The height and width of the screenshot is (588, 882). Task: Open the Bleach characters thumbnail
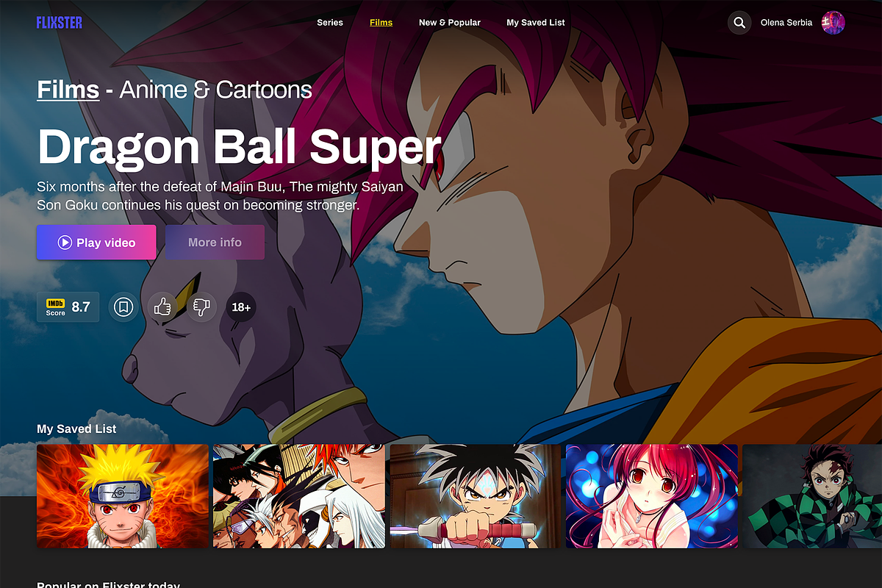pos(299,496)
